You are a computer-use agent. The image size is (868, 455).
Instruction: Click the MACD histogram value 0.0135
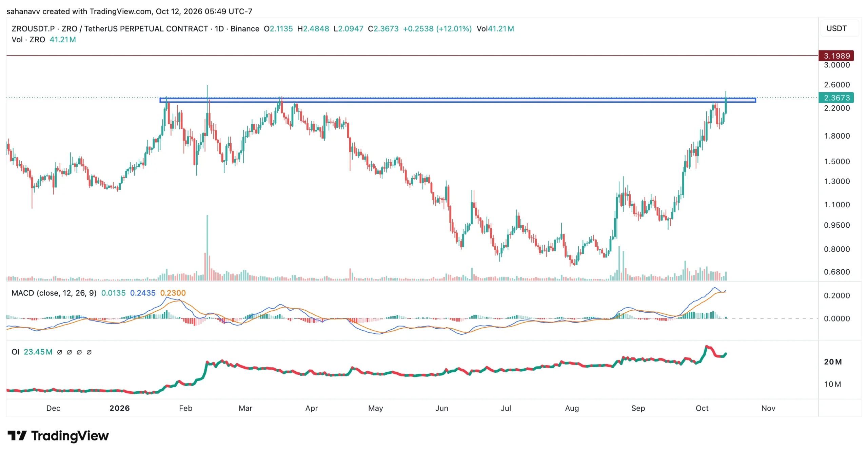tap(113, 293)
